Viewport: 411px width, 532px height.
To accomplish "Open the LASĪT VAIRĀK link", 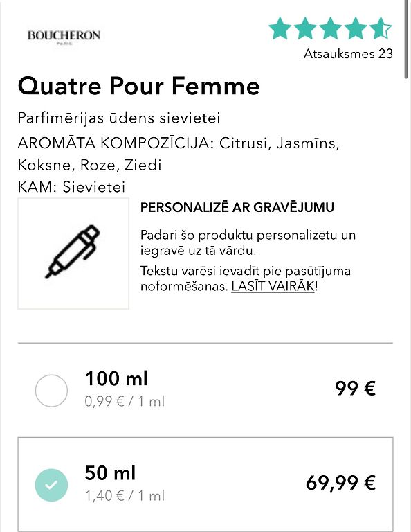I will click(273, 286).
